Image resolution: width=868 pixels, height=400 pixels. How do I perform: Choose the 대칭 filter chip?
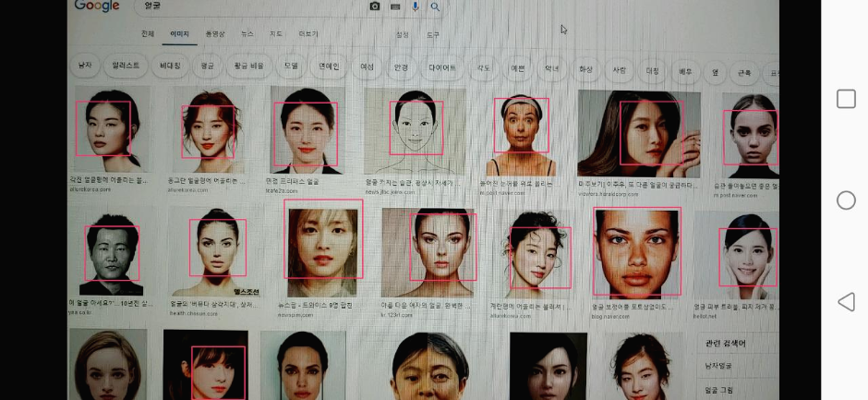click(x=653, y=70)
